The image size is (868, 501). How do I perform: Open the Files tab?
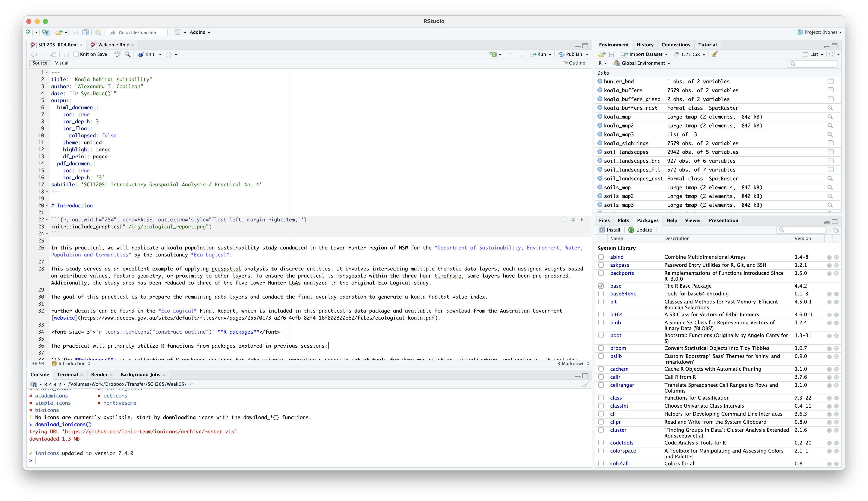pyautogui.click(x=604, y=221)
